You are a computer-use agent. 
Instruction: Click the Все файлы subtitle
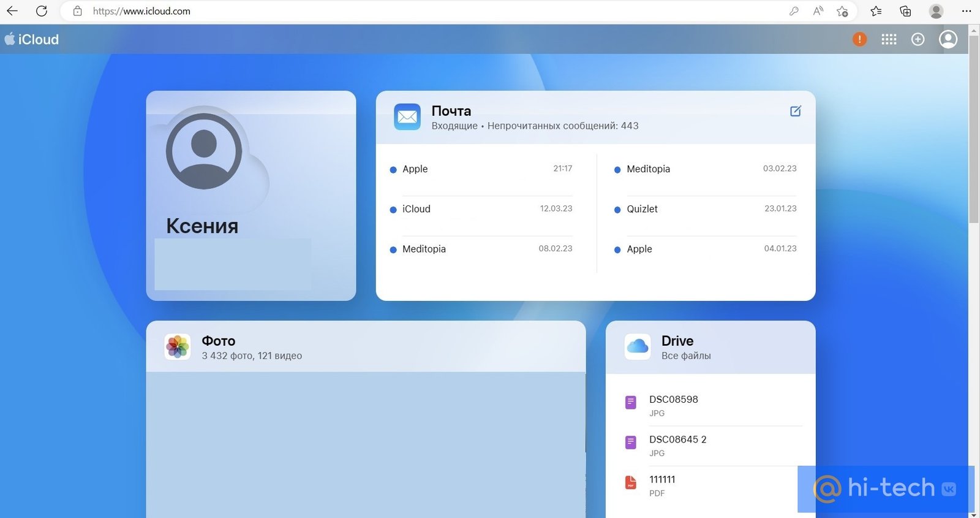point(686,356)
